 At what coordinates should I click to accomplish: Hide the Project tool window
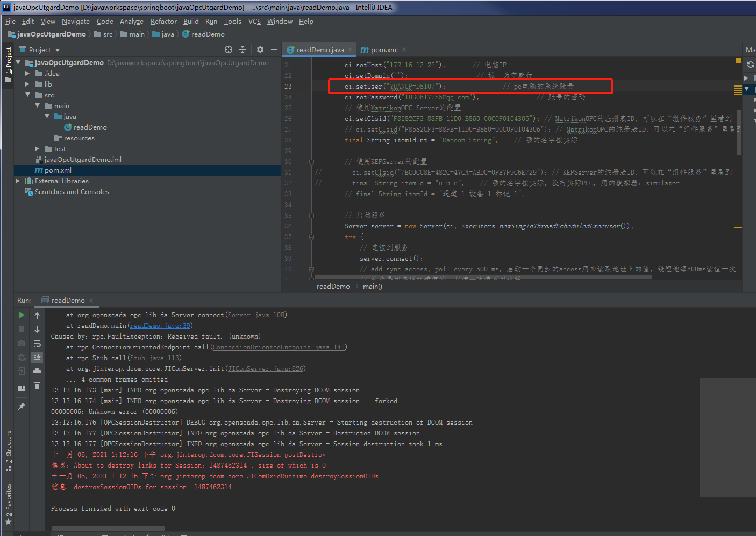tap(274, 49)
